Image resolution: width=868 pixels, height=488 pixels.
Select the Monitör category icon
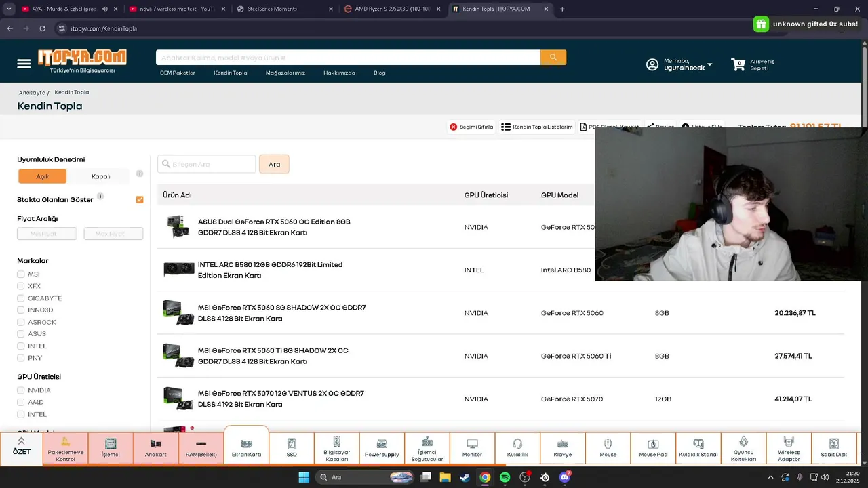(x=473, y=443)
